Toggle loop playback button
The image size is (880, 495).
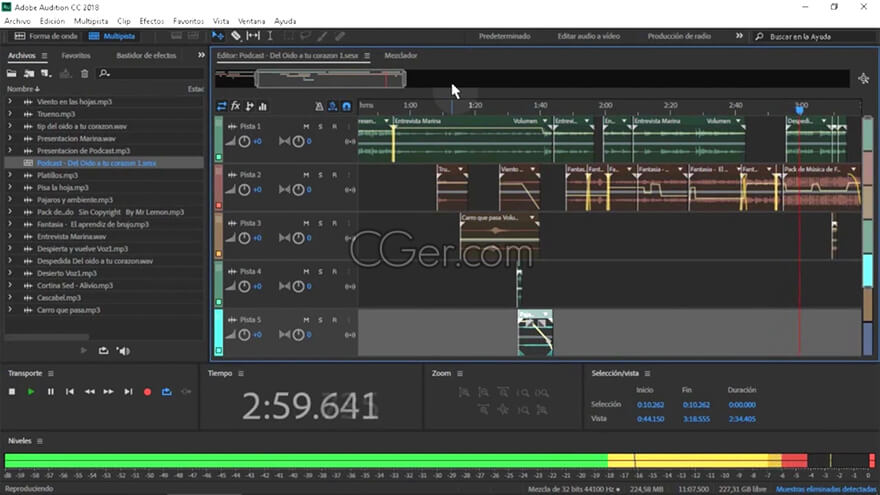point(167,392)
